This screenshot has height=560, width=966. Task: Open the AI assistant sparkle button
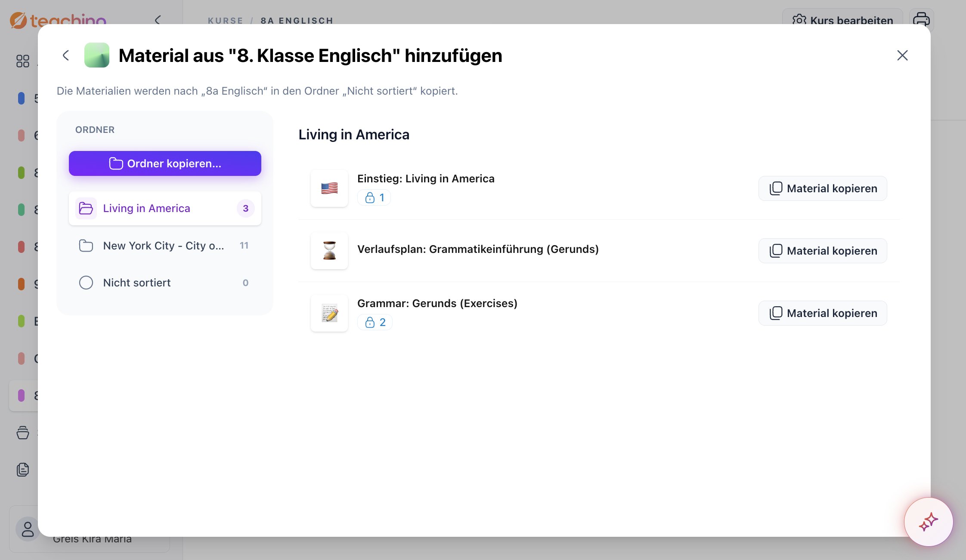click(929, 522)
